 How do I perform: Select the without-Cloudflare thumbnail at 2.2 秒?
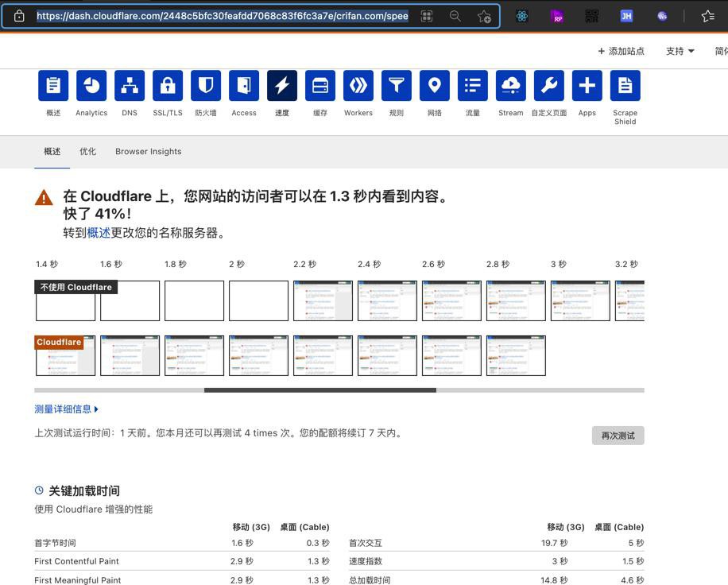323,301
